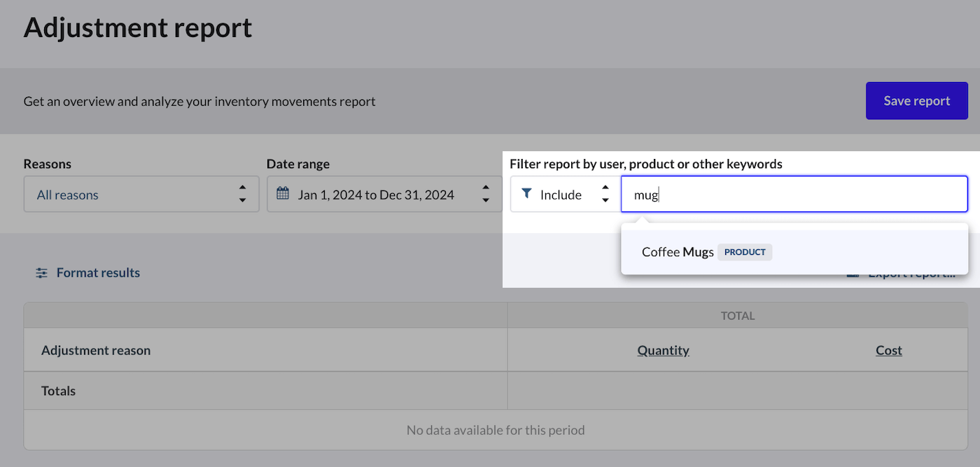Select the Coffee Mugs product suggestion
The height and width of the screenshot is (467, 980).
click(x=794, y=252)
